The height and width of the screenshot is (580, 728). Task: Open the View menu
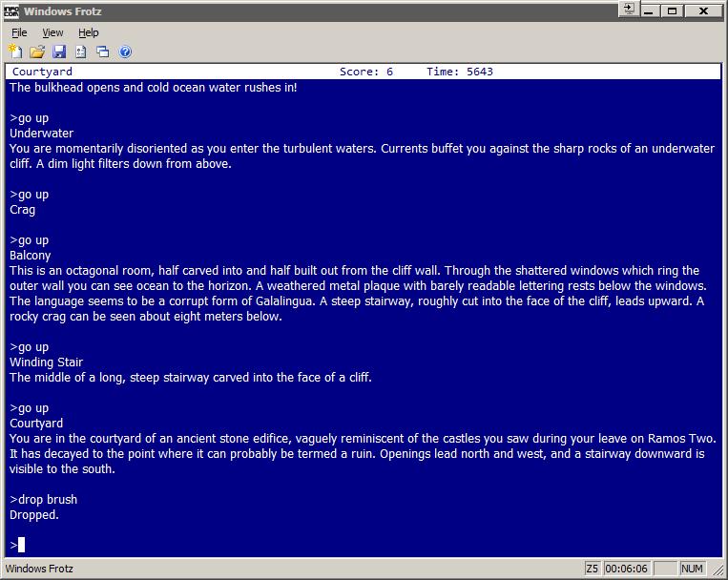click(x=52, y=32)
